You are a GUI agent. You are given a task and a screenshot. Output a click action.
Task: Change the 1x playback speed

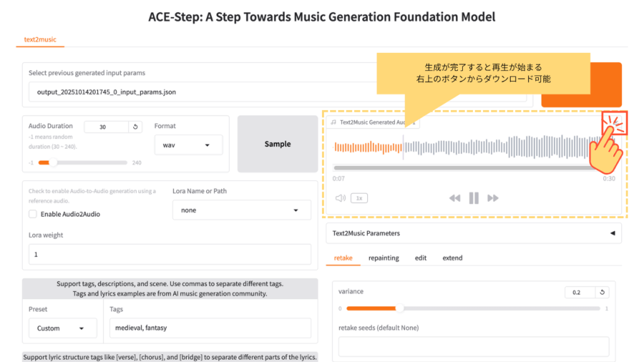359,198
